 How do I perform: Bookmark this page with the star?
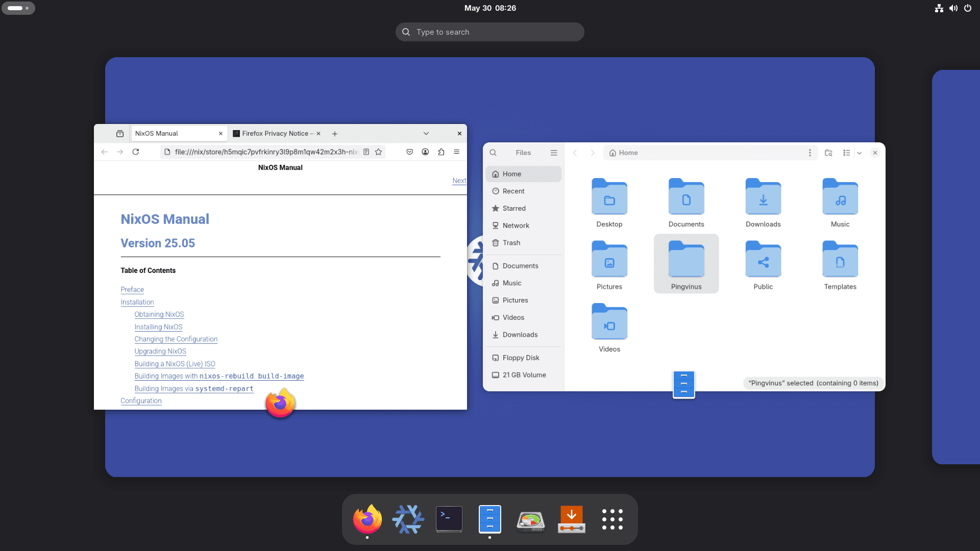(378, 152)
